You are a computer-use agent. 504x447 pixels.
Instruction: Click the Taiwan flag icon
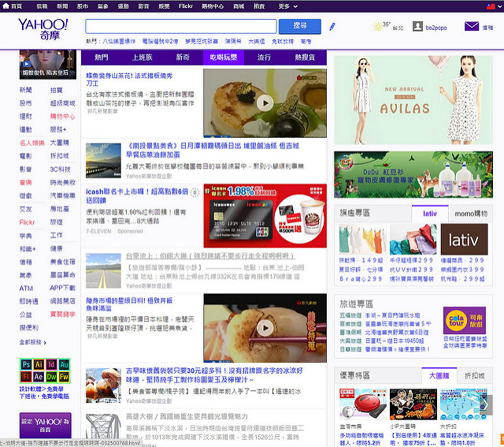pyautogui.click(x=491, y=6)
